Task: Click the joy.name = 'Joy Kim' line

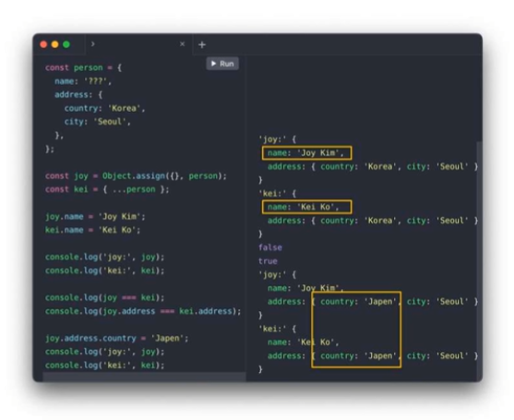Action: 95,217
